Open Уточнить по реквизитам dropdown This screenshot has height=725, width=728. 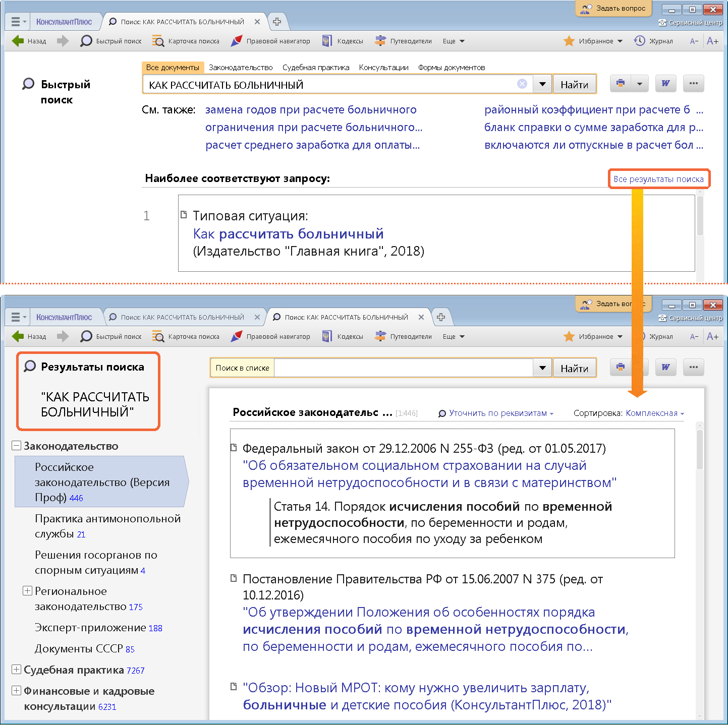[496, 413]
